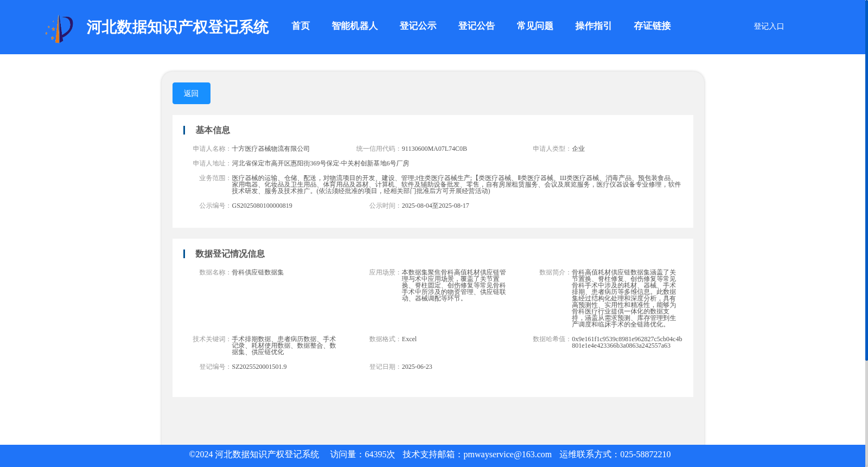868x467 pixels.
Task: Select the 数据简介 description text
Action: coord(624,298)
